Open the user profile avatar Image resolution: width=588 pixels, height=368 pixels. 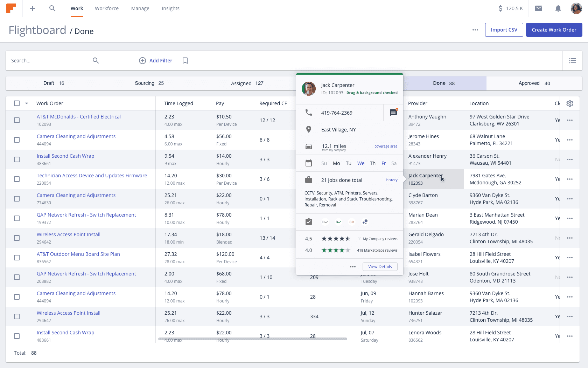pyautogui.click(x=576, y=8)
